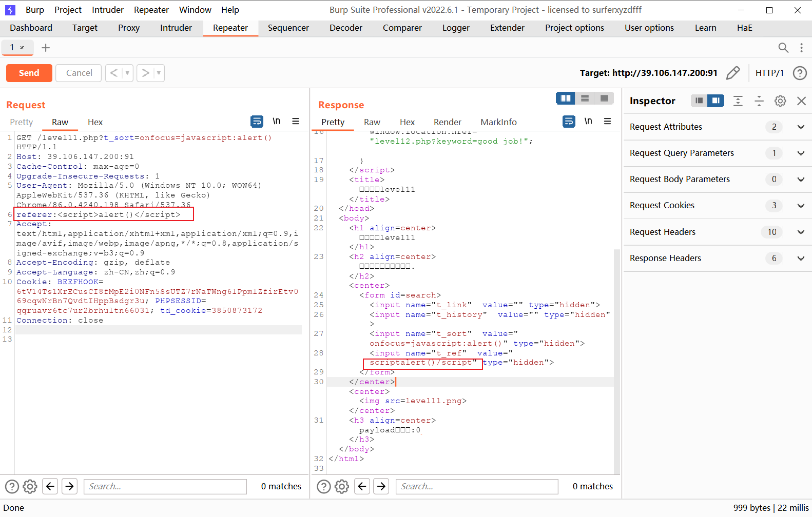Open request search settings gear
Image resolution: width=812 pixels, height=517 pixels.
(30, 486)
